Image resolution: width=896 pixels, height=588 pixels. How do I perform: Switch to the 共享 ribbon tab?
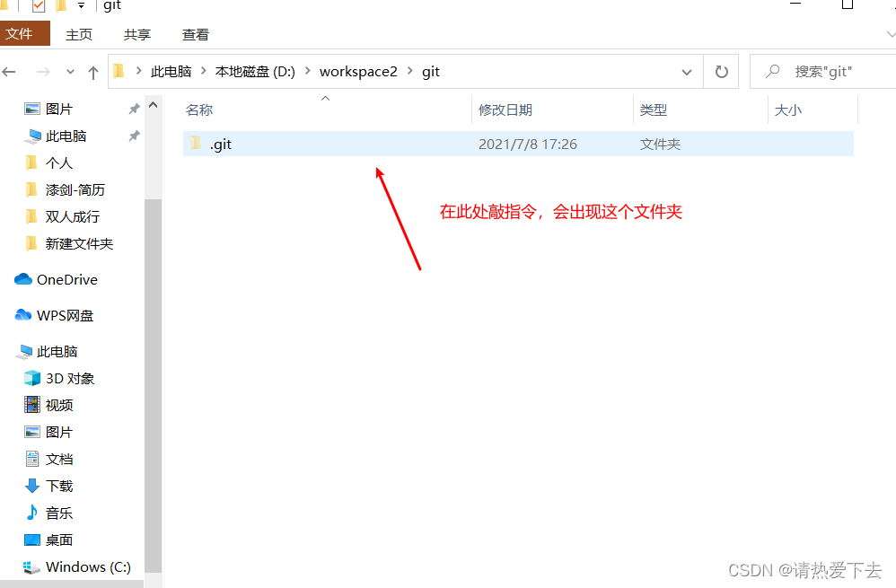(x=137, y=35)
